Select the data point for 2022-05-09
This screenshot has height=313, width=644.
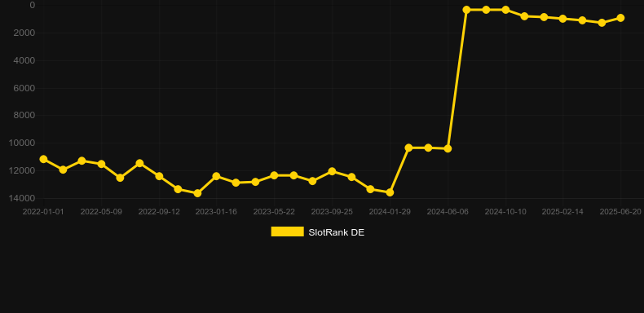point(101,164)
